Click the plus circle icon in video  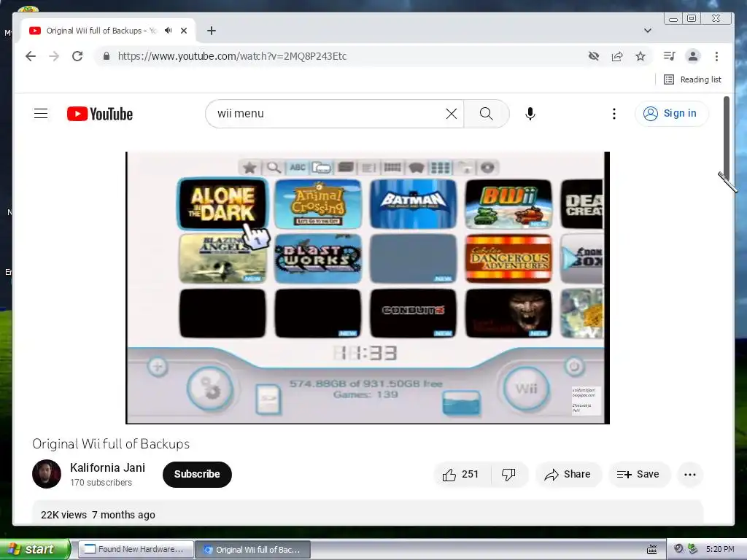158,367
